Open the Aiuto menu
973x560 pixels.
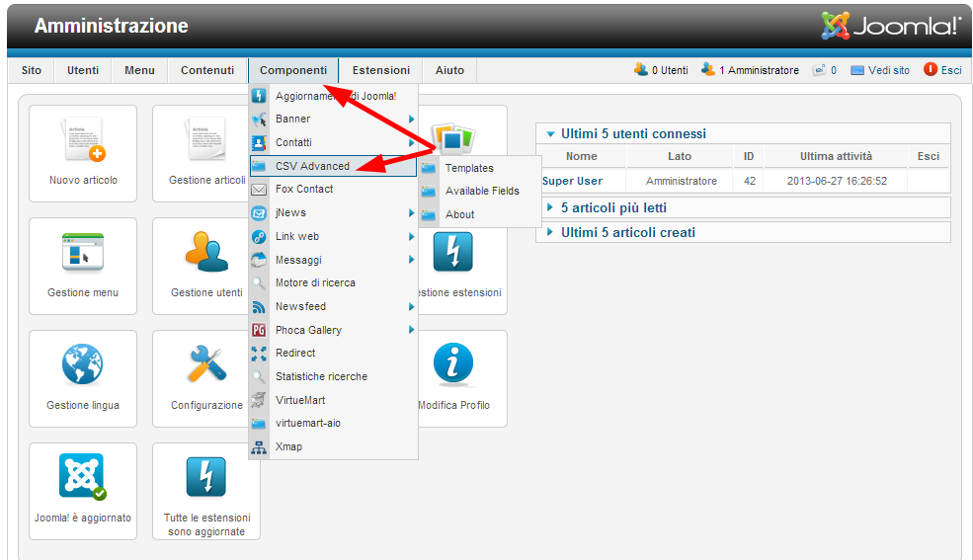449,70
